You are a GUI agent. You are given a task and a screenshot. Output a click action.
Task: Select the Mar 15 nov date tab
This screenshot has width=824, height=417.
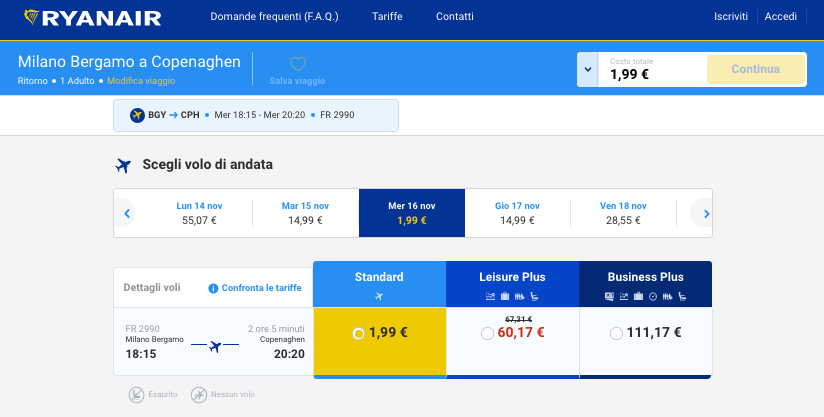tap(305, 213)
